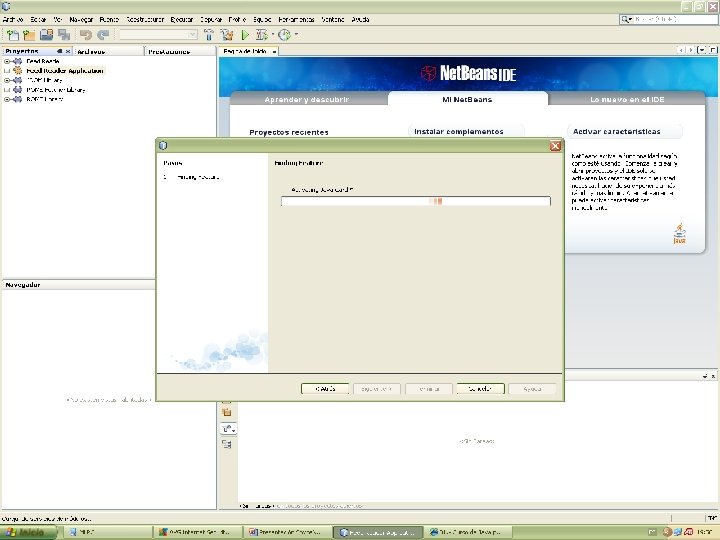Click the scroll-left arrow of editor tabs

(681, 50)
